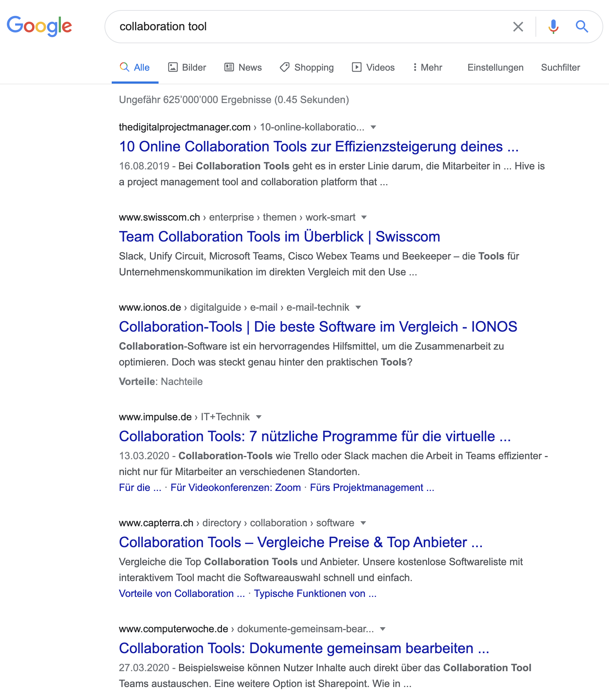Click the magnifier search button

(582, 27)
